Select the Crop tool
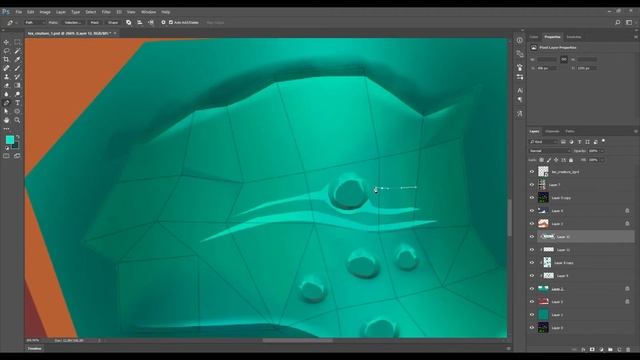640x360 pixels. 6,60
